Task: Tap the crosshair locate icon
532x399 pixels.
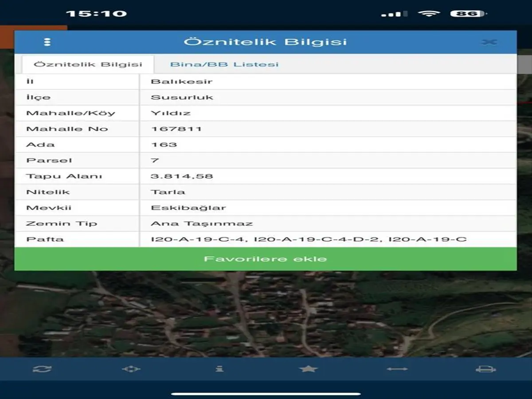Action: [131, 369]
